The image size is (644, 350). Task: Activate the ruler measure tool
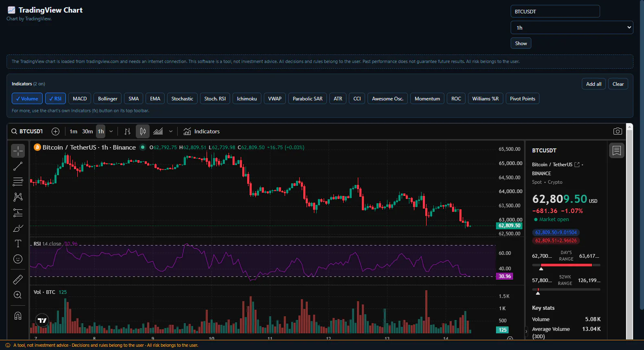click(18, 280)
